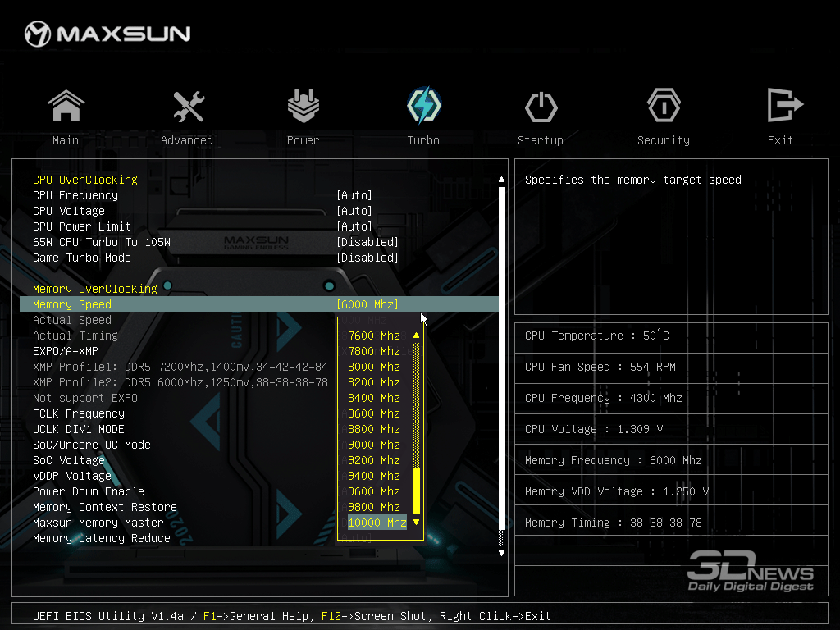Choose 7800 Mhz memory speed
Screen dimensions: 840x630
click(374, 351)
